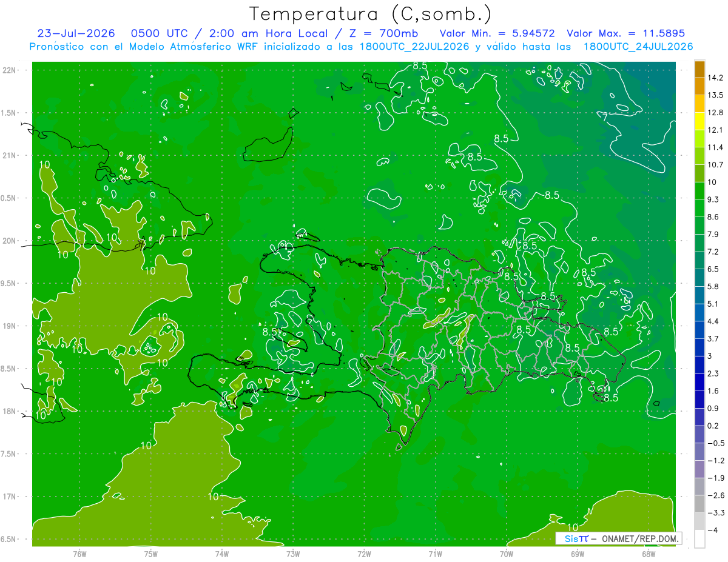Screen dimensions: 728x562
Task: Select the 'Z = 700mb' level label
Action: (382, 33)
